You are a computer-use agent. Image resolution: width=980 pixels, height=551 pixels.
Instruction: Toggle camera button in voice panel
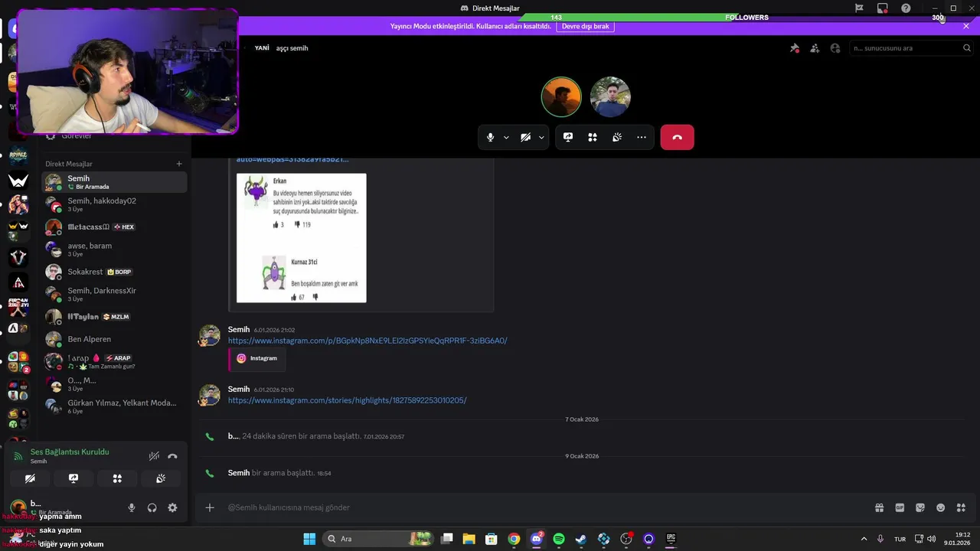[x=30, y=478]
